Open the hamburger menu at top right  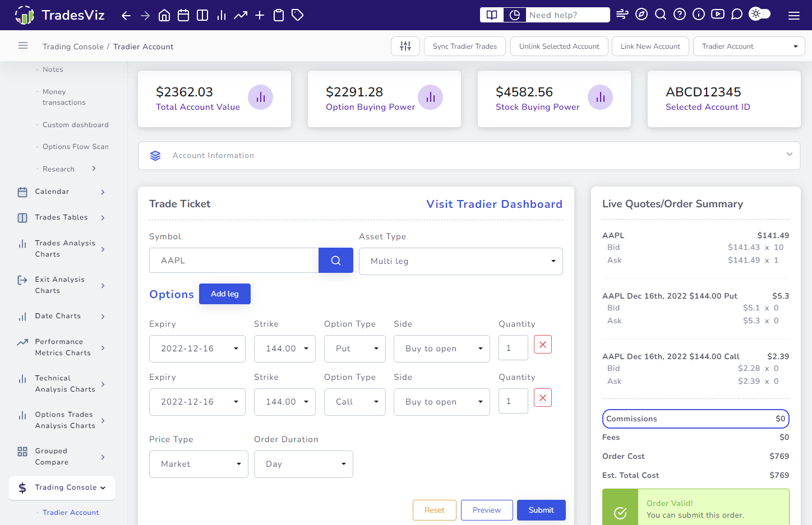(794, 16)
